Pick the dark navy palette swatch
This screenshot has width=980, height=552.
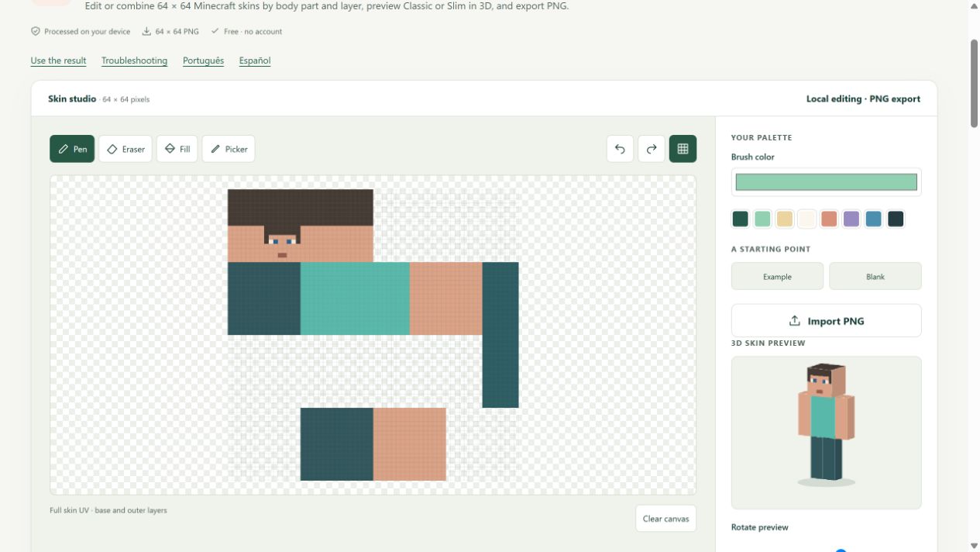coord(896,219)
